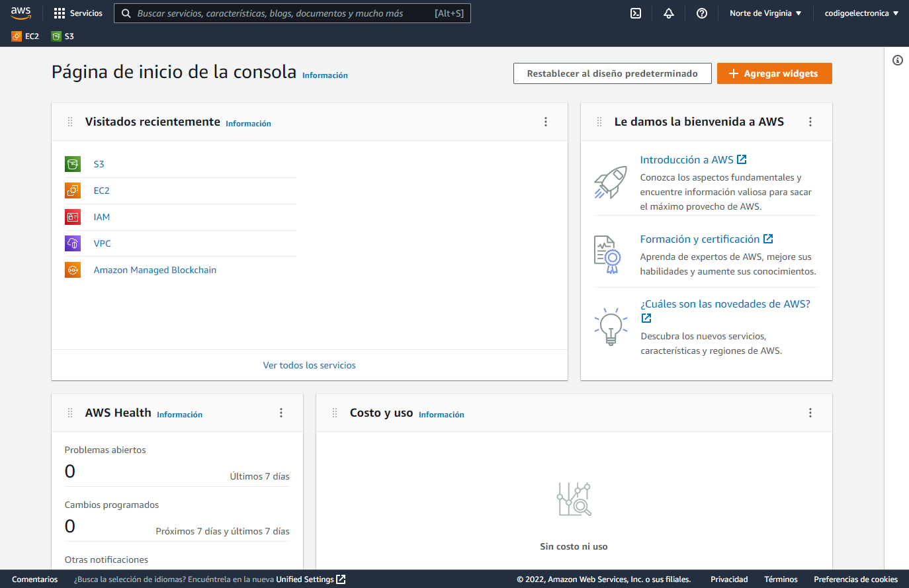Click the rocket icon in welcome widget
Image resolution: width=909 pixels, height=588 pixels.
click(611, 183)
